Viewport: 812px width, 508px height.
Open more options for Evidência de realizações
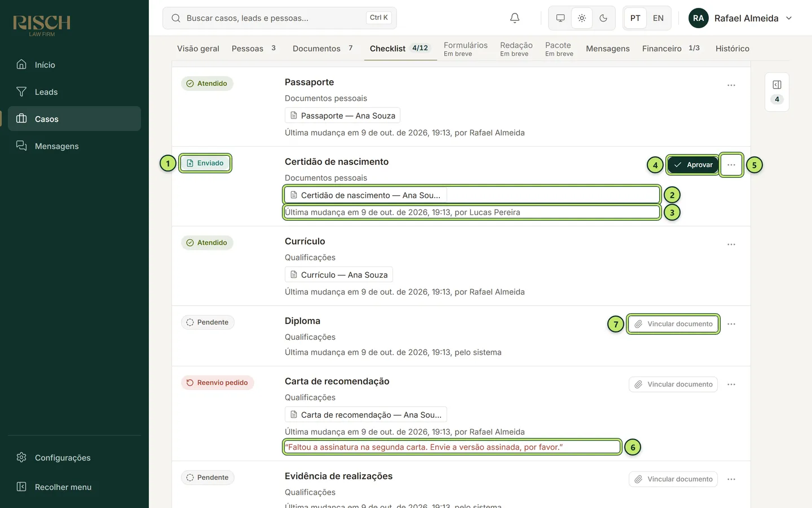click(x=731, y=479)
